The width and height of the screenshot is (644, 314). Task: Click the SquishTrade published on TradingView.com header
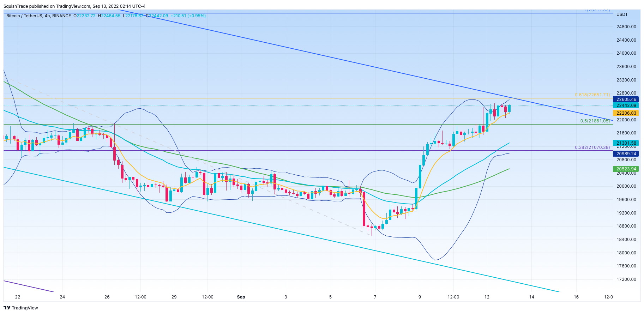pyautogui.click(x=74, y=6)
